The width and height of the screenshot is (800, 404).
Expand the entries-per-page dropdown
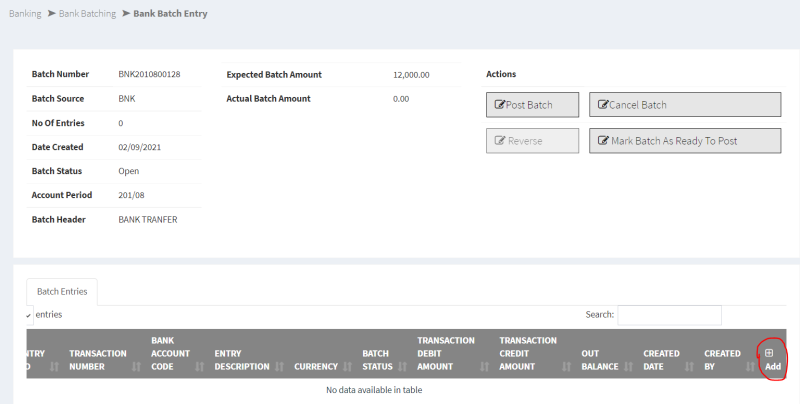29,315
